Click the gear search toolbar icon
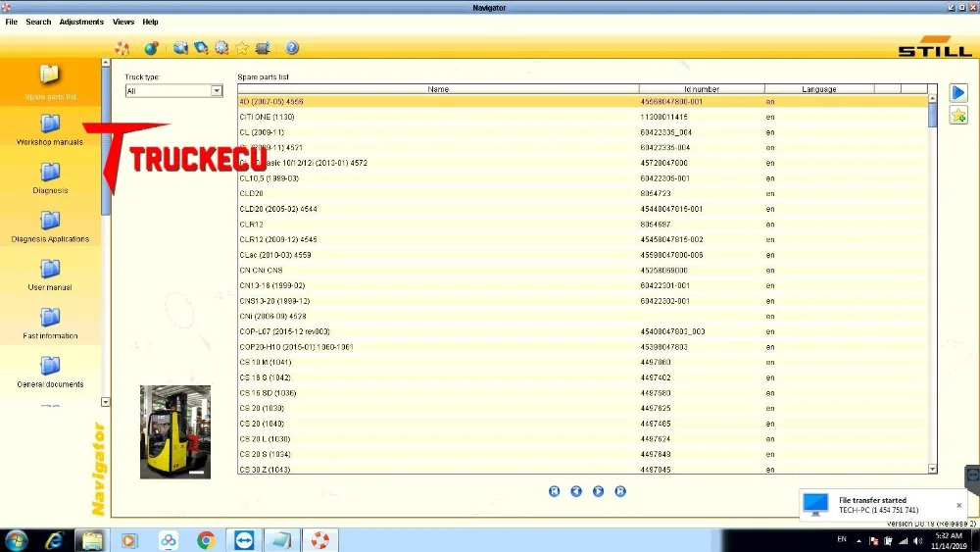Viewport: 980px width, 552px height. [x=221, y=48]
